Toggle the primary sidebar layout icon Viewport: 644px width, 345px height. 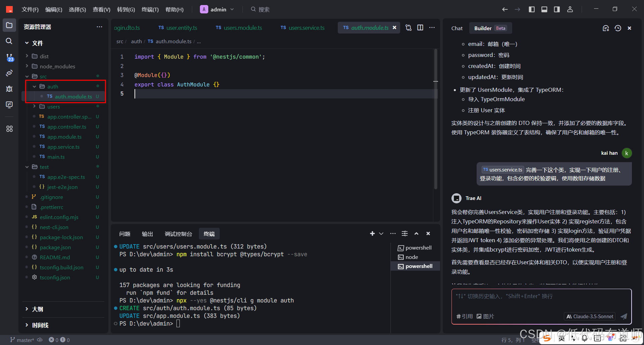point(532,9)
